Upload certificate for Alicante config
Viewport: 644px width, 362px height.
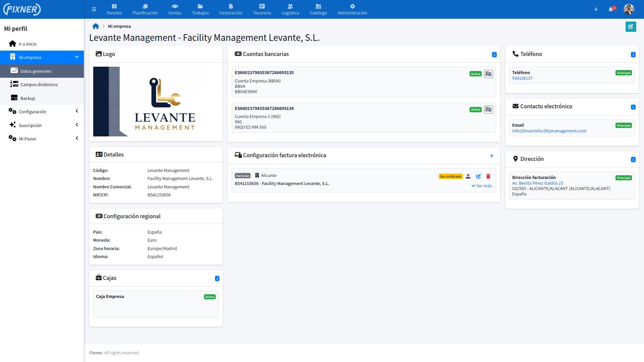(x=468, y=176)
